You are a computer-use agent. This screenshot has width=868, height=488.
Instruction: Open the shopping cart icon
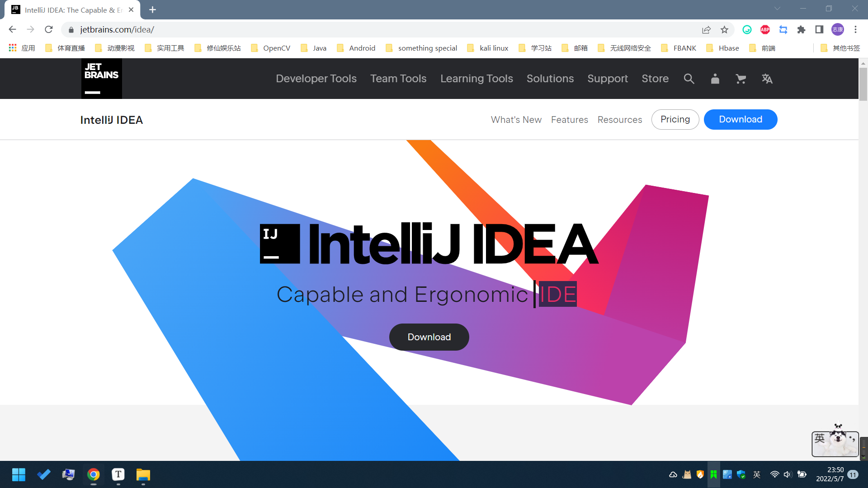741,79
